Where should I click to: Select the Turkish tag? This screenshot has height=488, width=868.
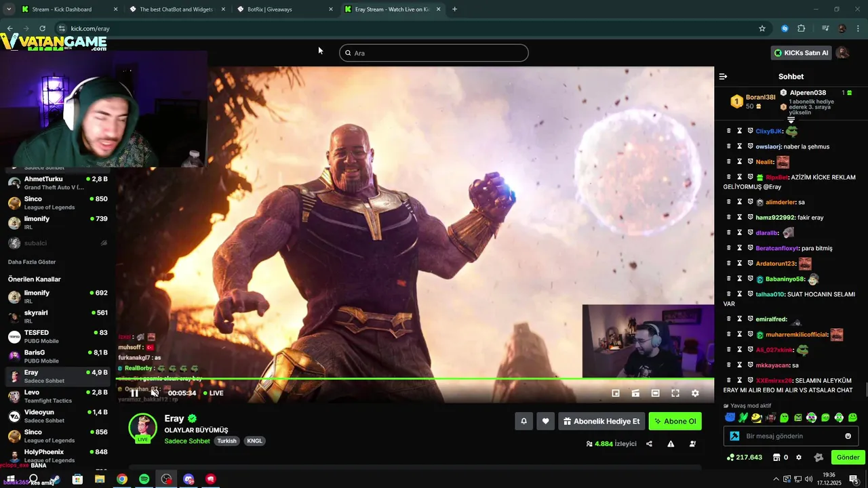pos(226,441)
